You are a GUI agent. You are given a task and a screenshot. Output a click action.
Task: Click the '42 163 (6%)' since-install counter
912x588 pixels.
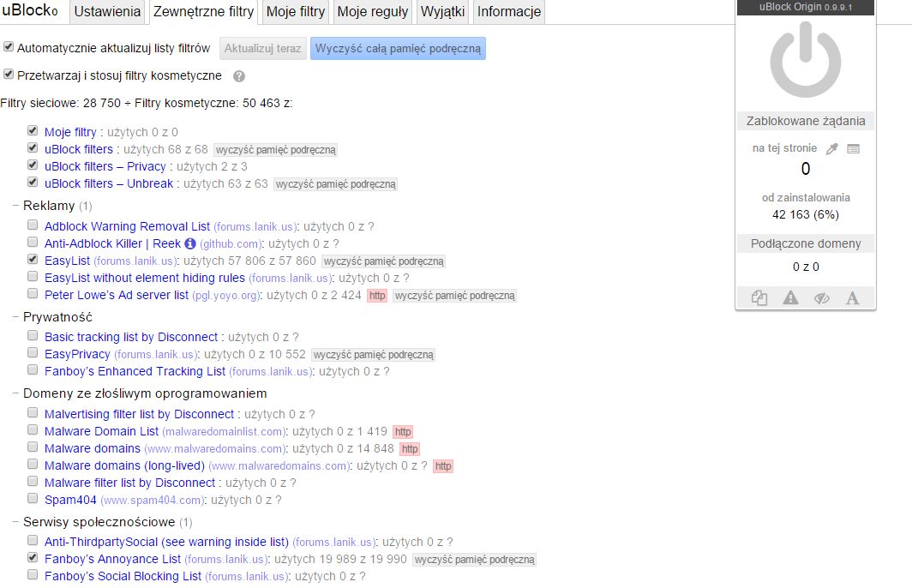[x=806, y=214]
